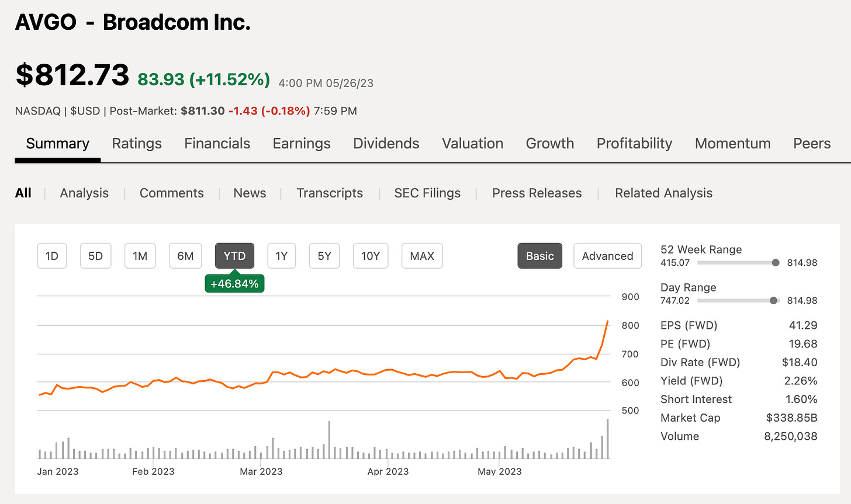
Task: Click Yield (FWD) value 2.26%
Action: pyautogui.click(x=801, y=381)
